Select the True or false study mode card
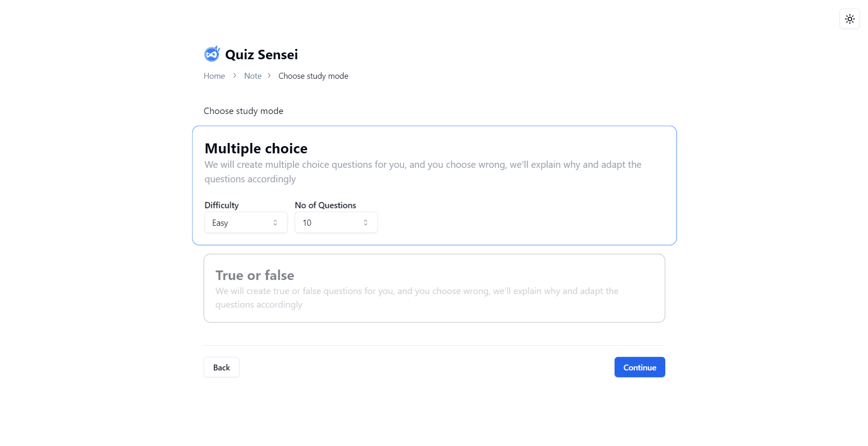Screen dimensions: 868x446 (x=434, y=288)
